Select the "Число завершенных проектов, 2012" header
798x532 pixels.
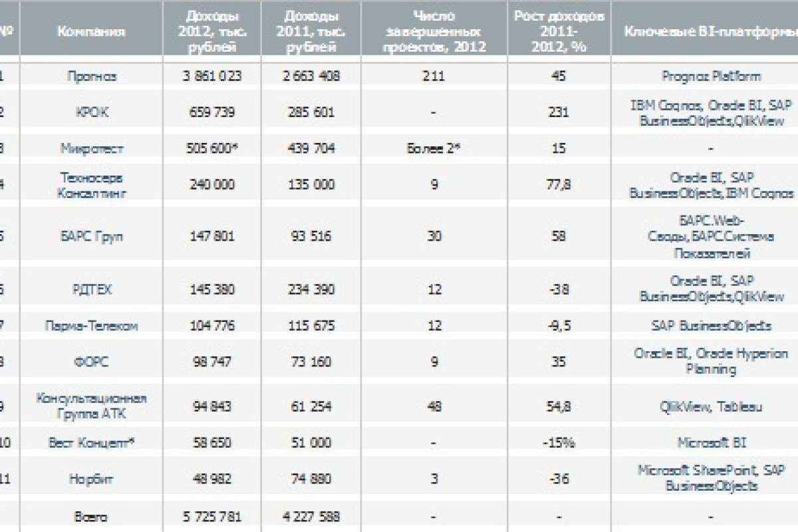click(x=433, y=31)
